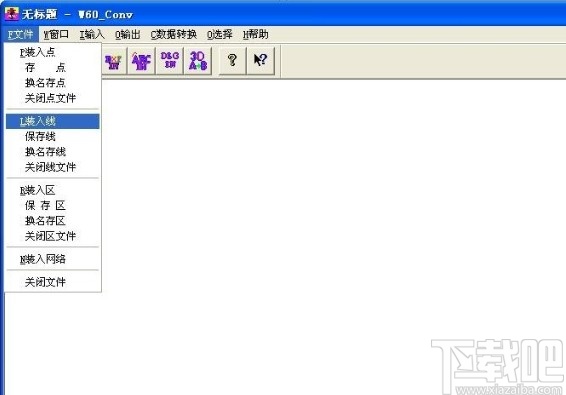Screen dimensions: 566x395
Task: Choose 换名存线 from the menu
Action: click(53, 152)
